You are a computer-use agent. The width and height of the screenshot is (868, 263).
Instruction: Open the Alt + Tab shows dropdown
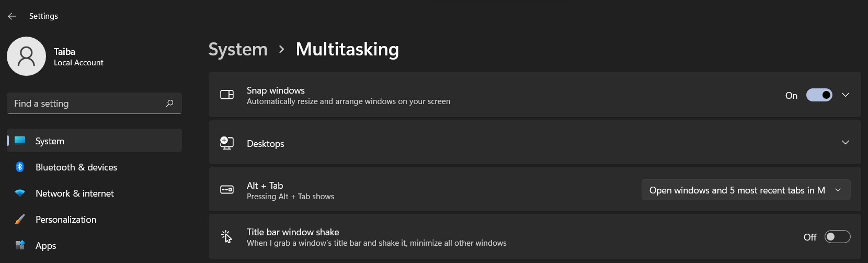(x=746, y=190)
